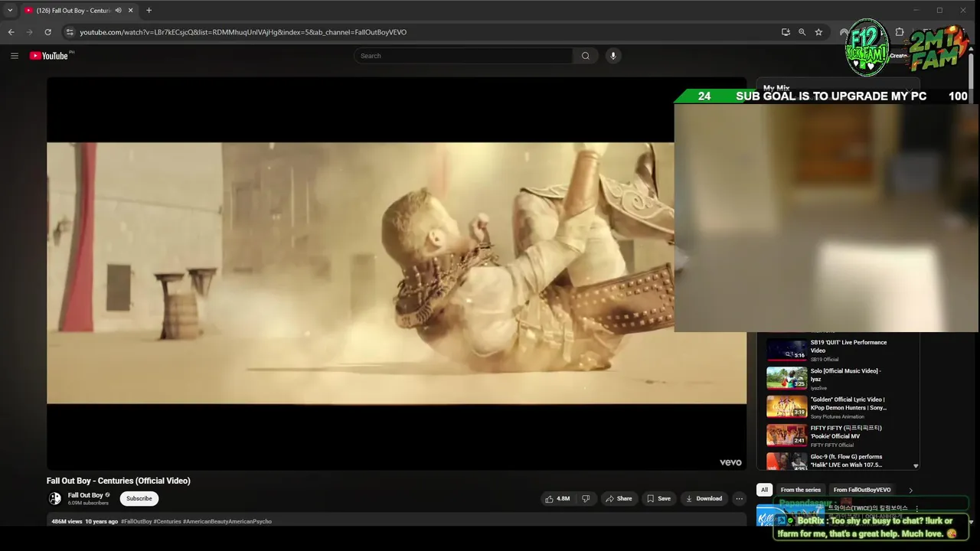Open Solo Official Music Video thumbnail by Iyaz
The height and width of the screenshot is (551, 980).
(x=786, y=378)
